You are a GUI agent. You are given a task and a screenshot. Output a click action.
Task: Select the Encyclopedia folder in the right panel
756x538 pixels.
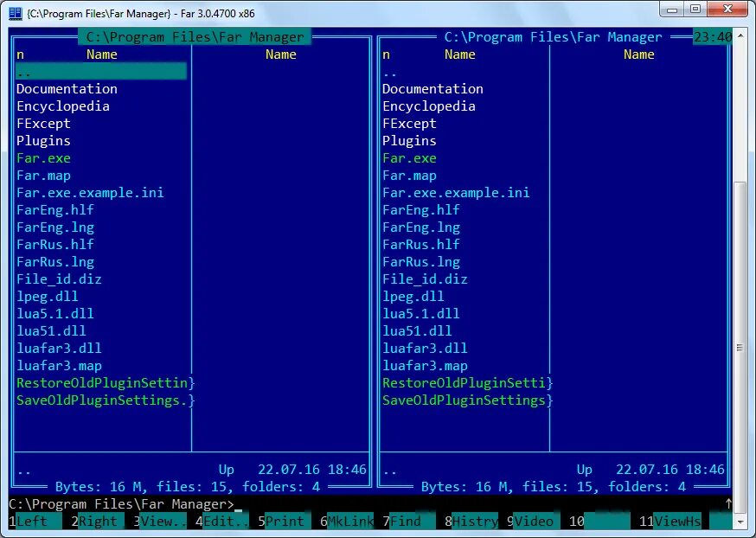click(x=429, y=106)
